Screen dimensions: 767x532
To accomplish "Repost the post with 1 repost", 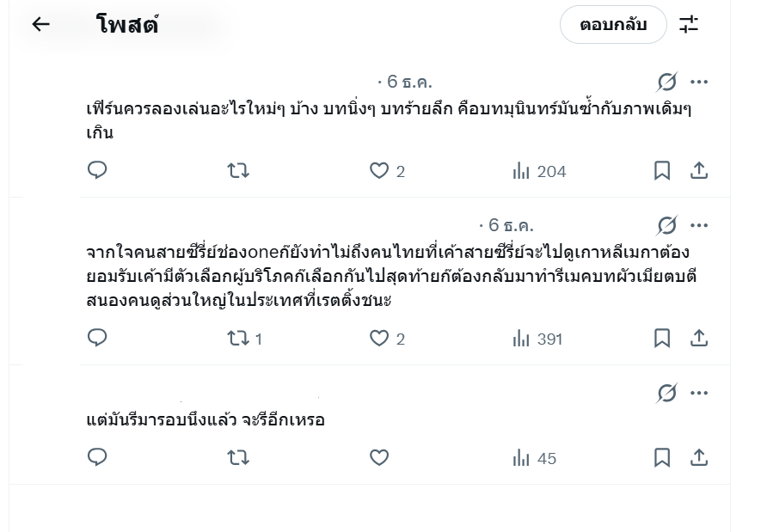I will pyautogui.click(x=238, y=338).
